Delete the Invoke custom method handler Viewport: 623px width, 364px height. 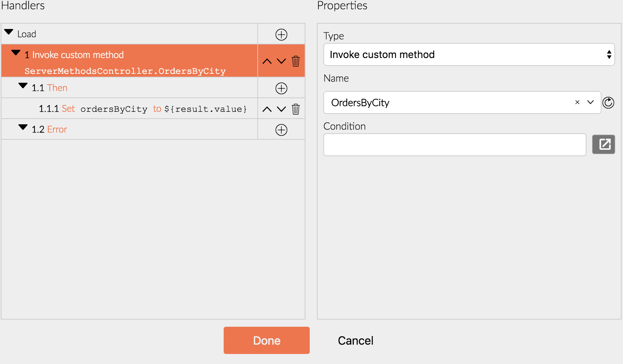(296, 61)
